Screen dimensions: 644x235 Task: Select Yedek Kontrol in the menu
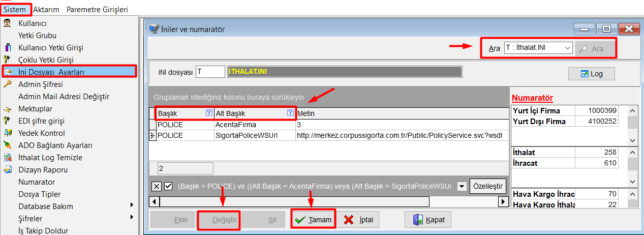(41, 133)
